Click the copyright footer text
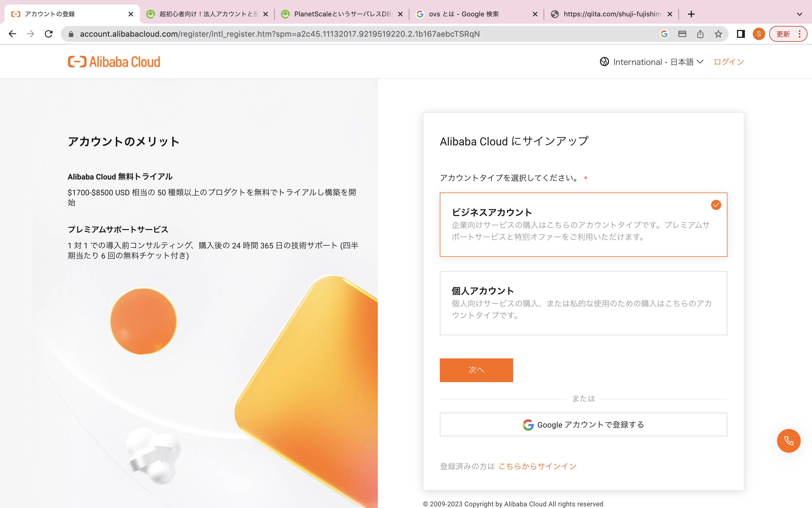This screenshot has height=508, width=812. point(513,504)
